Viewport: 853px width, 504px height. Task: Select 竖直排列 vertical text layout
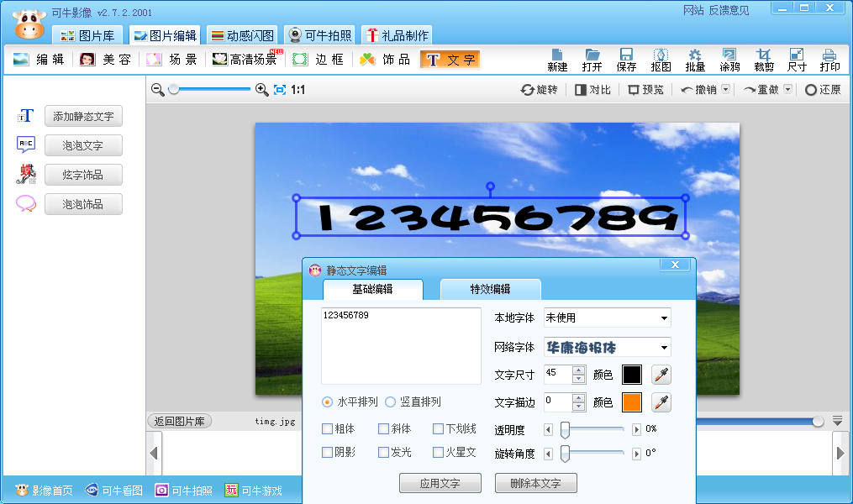pyautogui.click(x=390, y=402)
